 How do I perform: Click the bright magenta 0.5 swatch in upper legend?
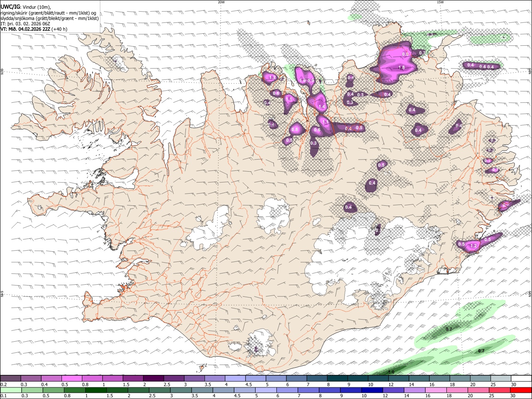coord(71,379)
